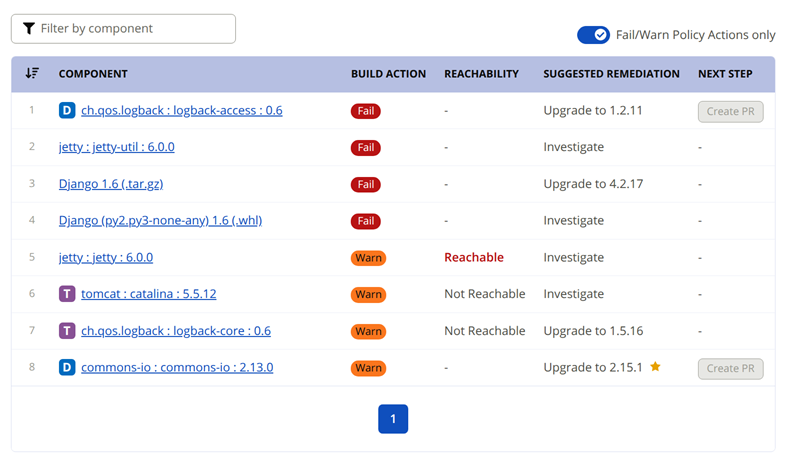
Task: Focus the Filter by component field
Action: [123, 29]
